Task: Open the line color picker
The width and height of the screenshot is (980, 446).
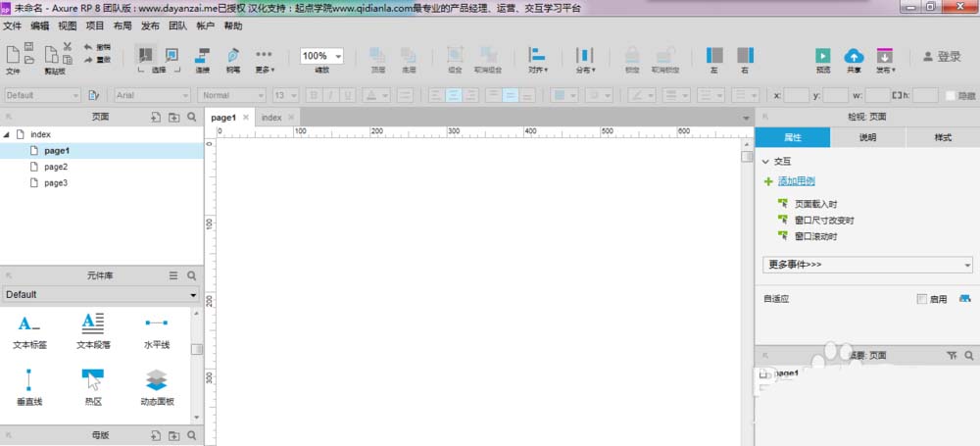Action: tap(642, 95)
